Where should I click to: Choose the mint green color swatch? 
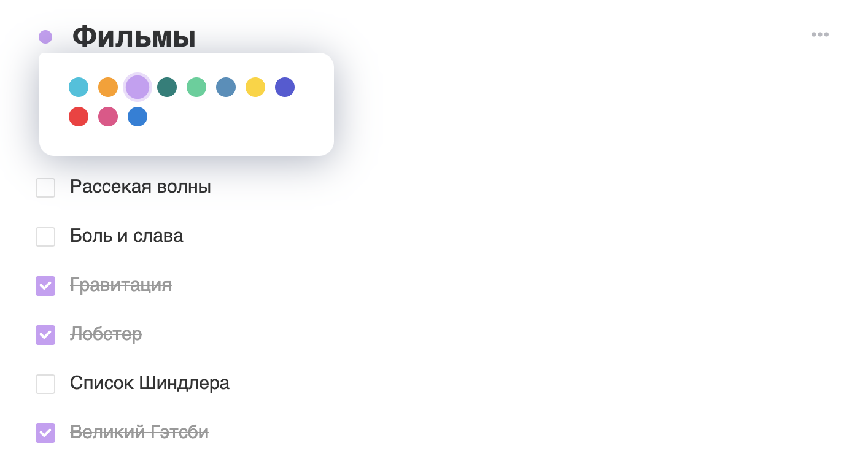tap(196, 87)
